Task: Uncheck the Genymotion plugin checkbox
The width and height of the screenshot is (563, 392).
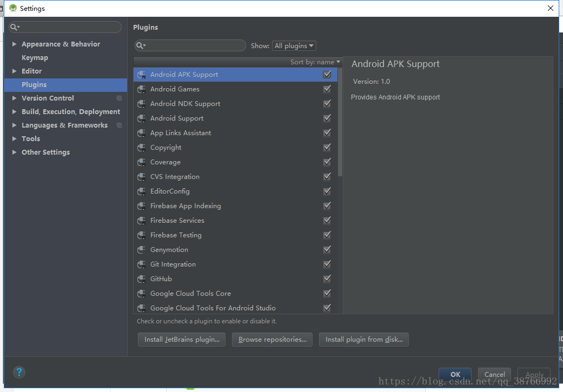Action: tap(327, 249)
